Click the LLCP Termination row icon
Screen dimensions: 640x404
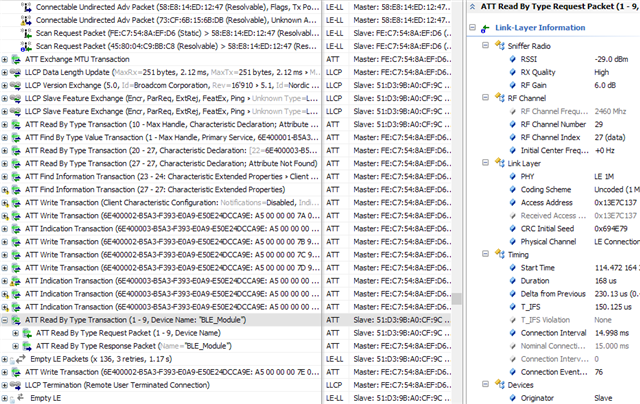coord(16,384)
